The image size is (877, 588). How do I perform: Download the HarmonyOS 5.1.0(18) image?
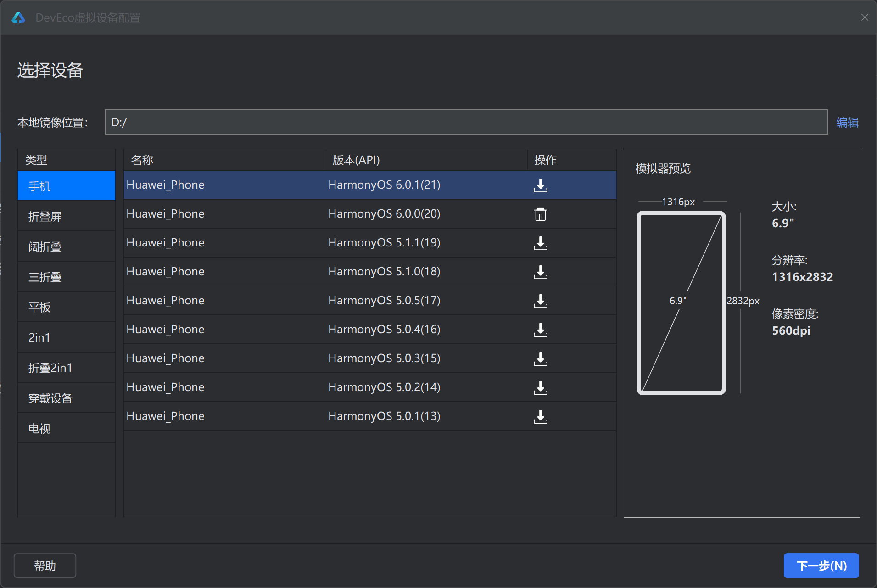pos(541,272)
